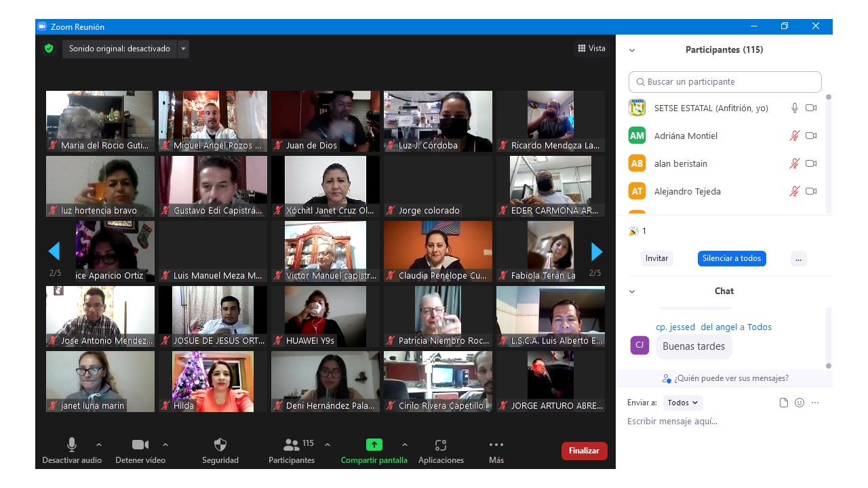The width and height of the screenshot is (868, 488).
Task: Select Alejandro Tejeda participant row
Action: pyautogui.click(x=723, y=191)
